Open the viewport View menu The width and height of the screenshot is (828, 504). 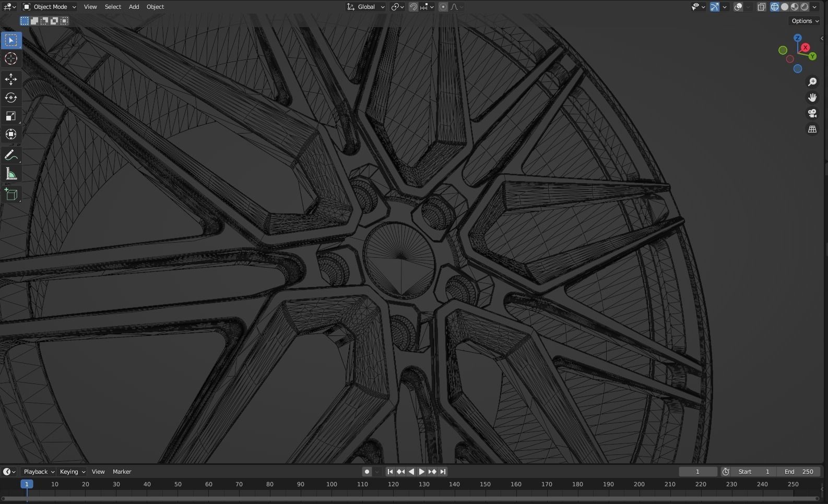pos(90,7)
